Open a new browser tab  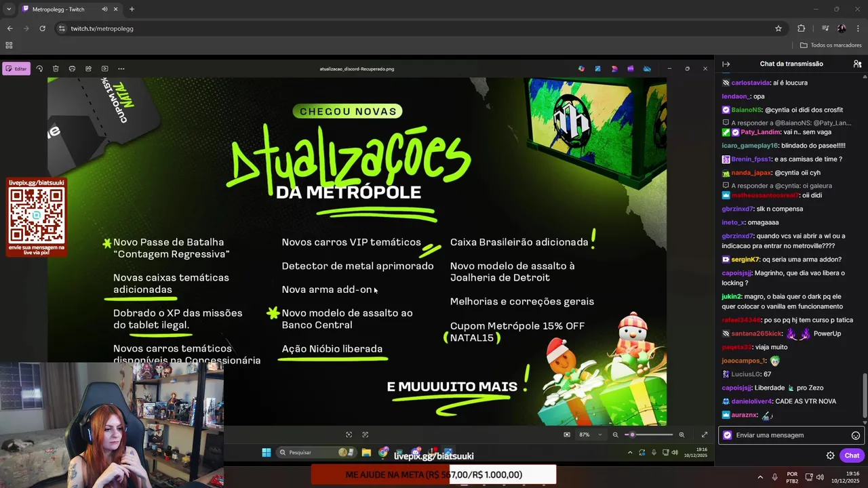coord(132,9)
